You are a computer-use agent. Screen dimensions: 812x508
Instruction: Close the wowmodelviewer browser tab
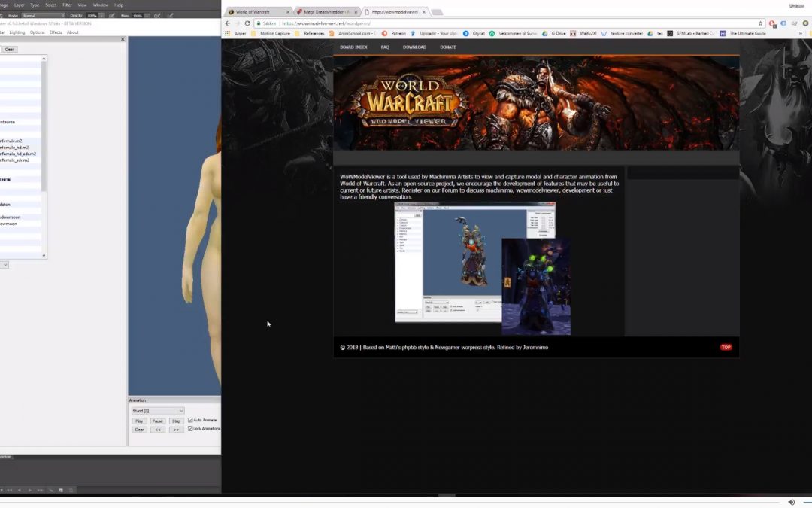coord(424,12)
